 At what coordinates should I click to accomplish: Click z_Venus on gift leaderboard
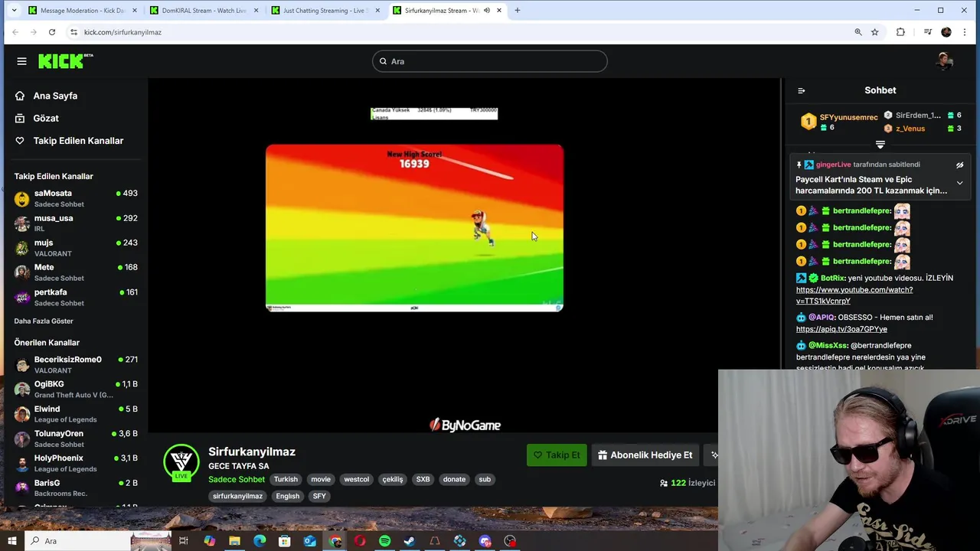pyautogui.click(x=910, y=129)
